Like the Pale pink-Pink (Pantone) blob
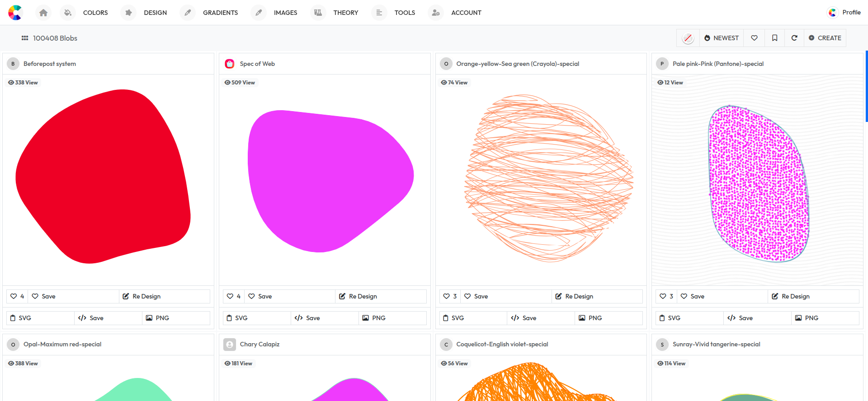868x401 pixels. coord(666,296)
